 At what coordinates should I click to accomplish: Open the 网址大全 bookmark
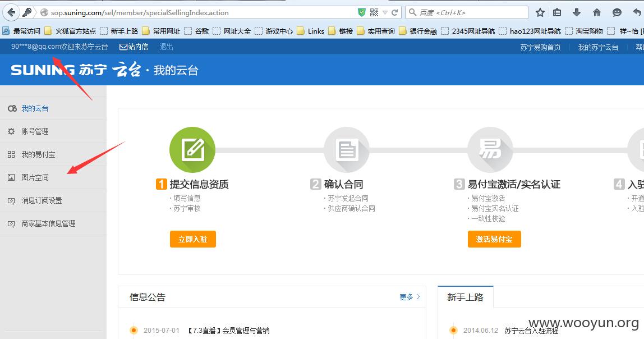pos(232,31)
